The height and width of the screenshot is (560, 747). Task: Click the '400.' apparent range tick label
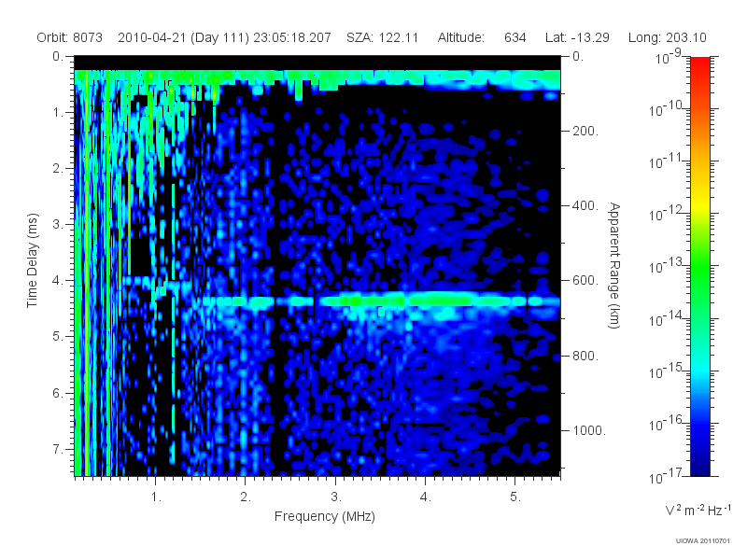click(x=585, y=205)
